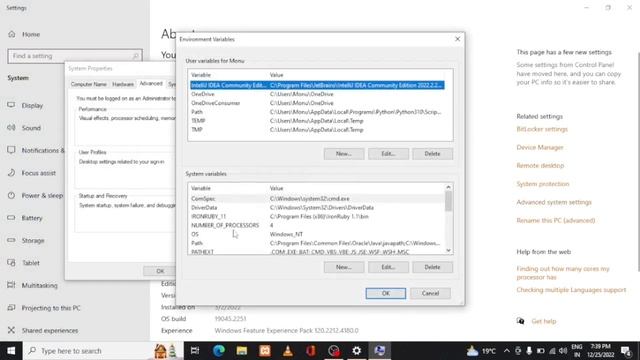Open Task View from the taskbar
Image resolution: width=640 pixels, height=360 pixels.
click(x=195, y=351)
